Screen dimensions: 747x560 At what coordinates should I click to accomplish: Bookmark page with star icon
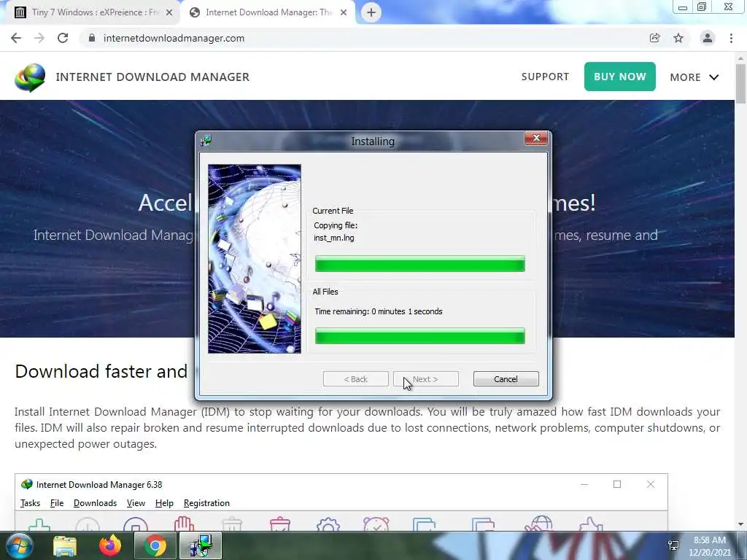coord(678,38)
